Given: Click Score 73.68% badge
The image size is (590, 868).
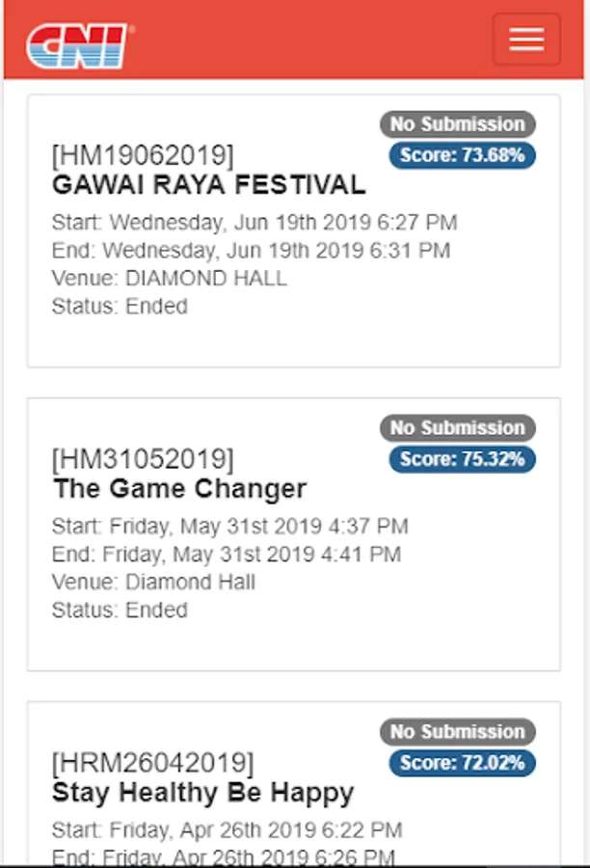Looking at the screenshot, I should (x=462, y=155).
